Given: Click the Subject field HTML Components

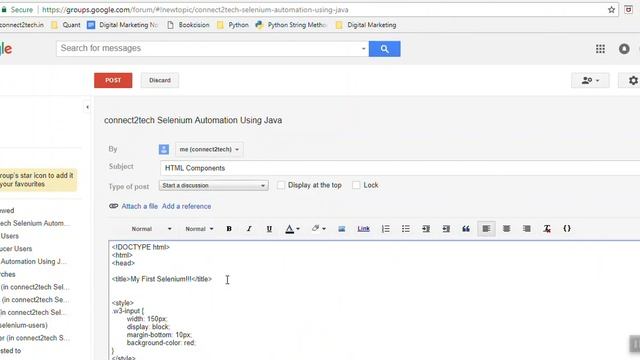Looking at the screenshot, I should [400, 168].
